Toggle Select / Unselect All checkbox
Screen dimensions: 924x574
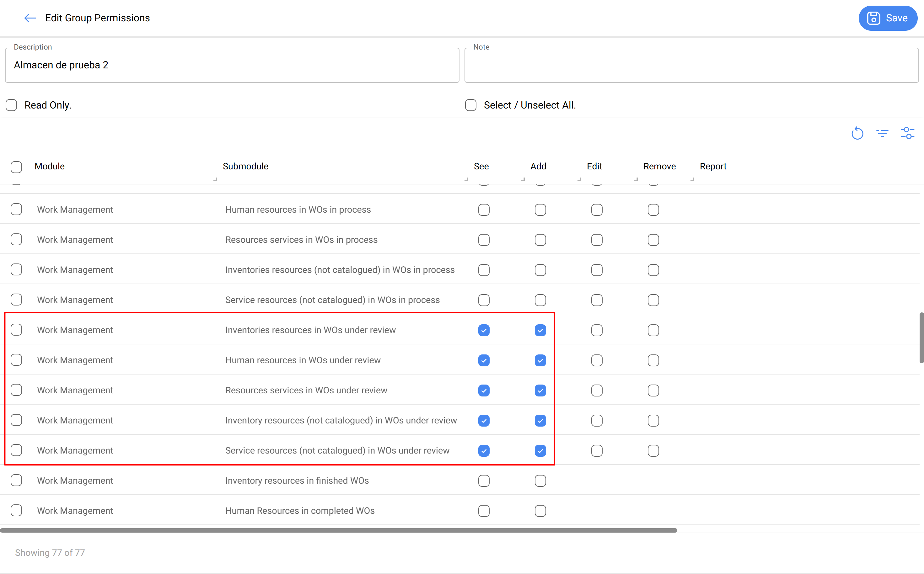coord(470,105)
